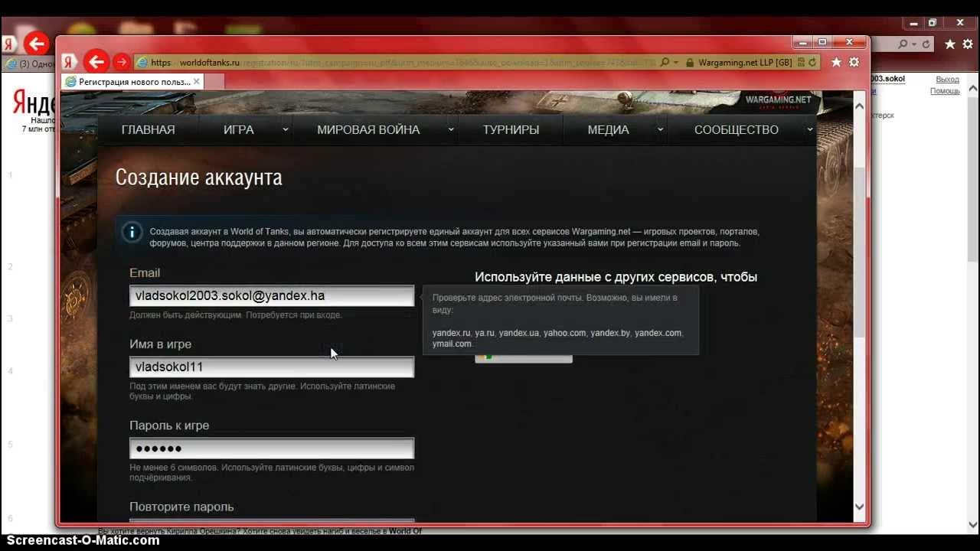Click the Яндекс logo in background page
Image resolution: width=980 pixels, height=551 pixels.
pos(33,103)
